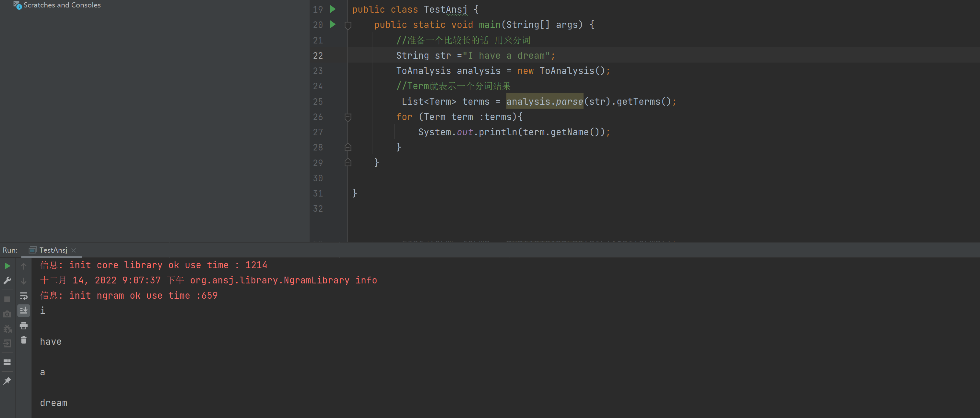Toggle soft-wrap in console output
Viewport: 980px width, 418px height.
[x=24, y=296]
